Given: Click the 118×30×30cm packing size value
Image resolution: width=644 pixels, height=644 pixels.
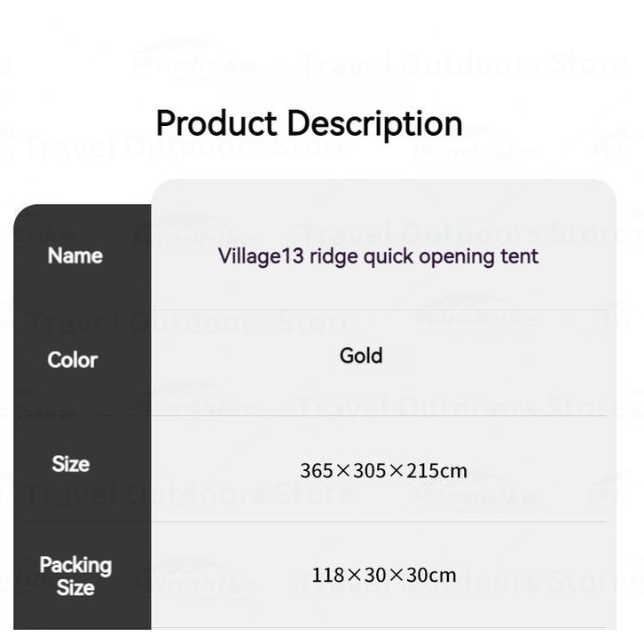Looking at the screenshot, I should (x=383, y=575).
